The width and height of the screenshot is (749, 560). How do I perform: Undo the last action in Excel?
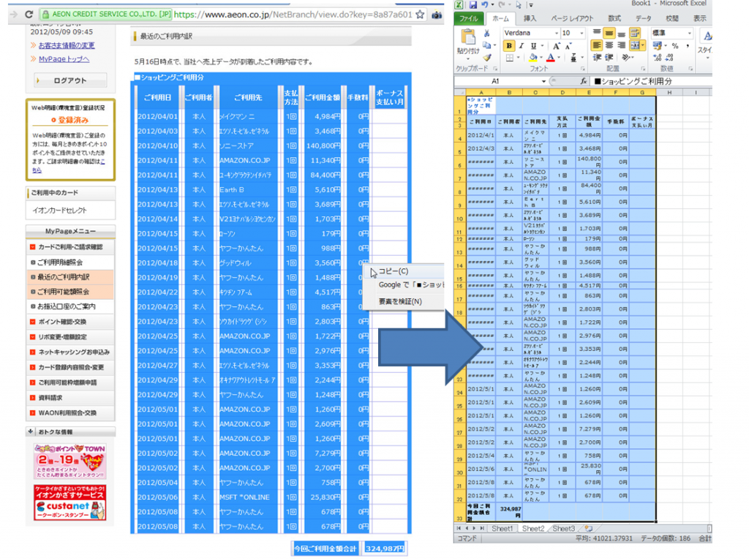tap(485, 5)
